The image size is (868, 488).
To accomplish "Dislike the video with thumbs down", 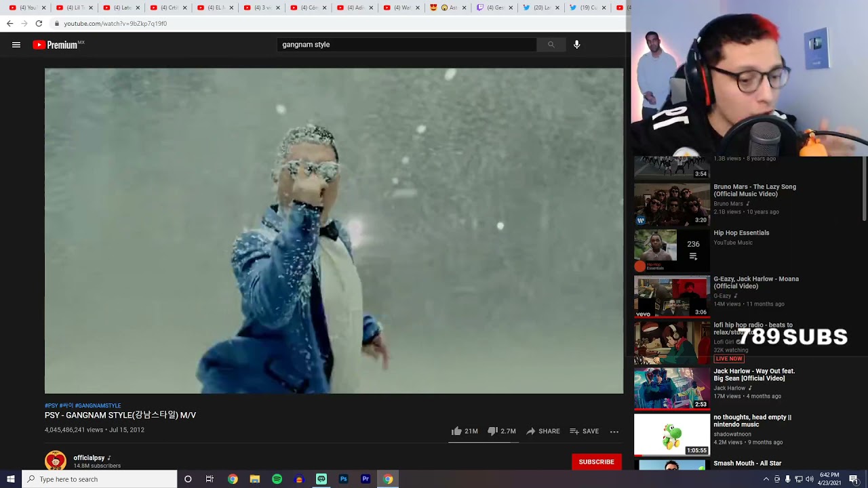I will [492, 431].
